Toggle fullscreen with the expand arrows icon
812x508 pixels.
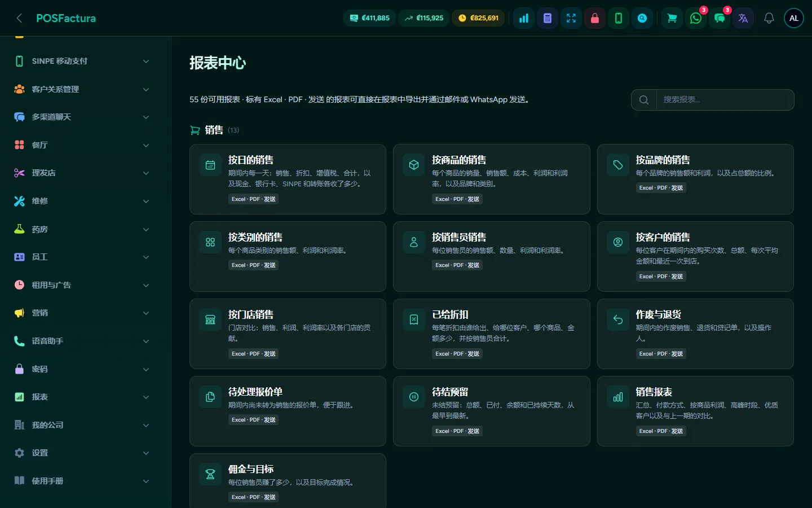571,18
